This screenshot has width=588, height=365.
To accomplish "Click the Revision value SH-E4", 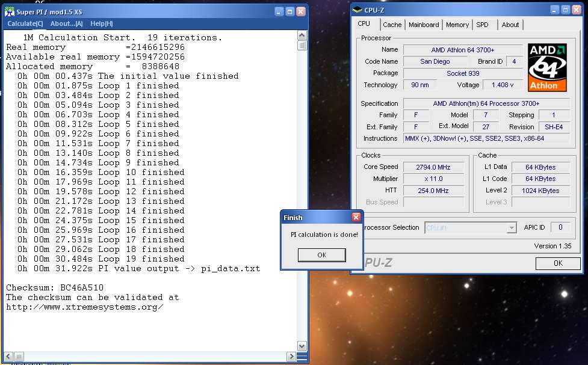I will (x=554, y=127).
